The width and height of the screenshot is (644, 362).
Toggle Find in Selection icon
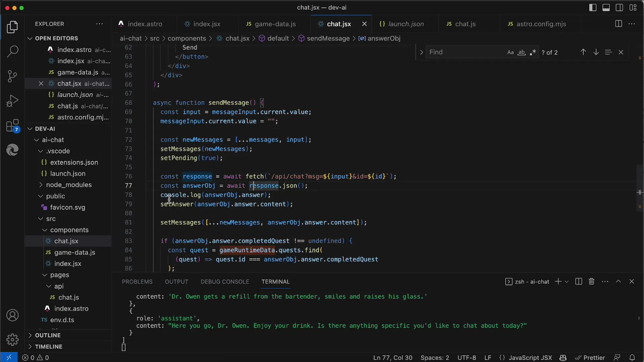[608, 52]
